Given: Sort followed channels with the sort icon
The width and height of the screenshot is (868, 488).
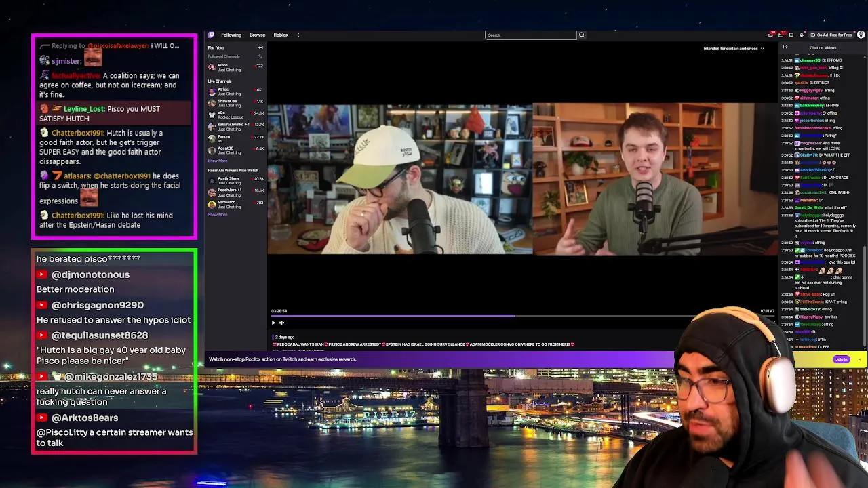Looking at the screenshot, I should pyautogui.click(x=261, y=56).
